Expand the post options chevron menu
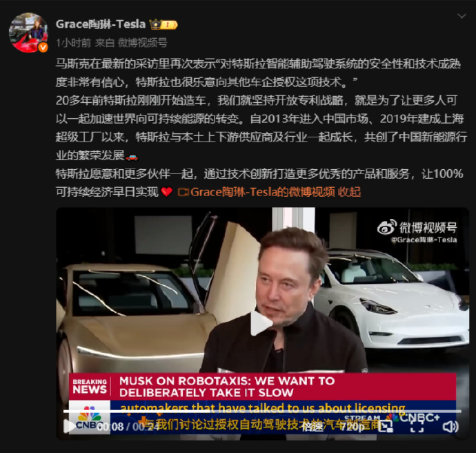476x453 pixels. point(462,16)
